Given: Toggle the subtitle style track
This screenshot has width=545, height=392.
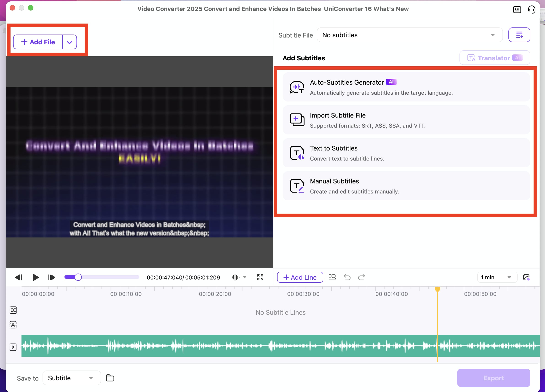Looking at the screenshot, I should (x=13, y=325).
